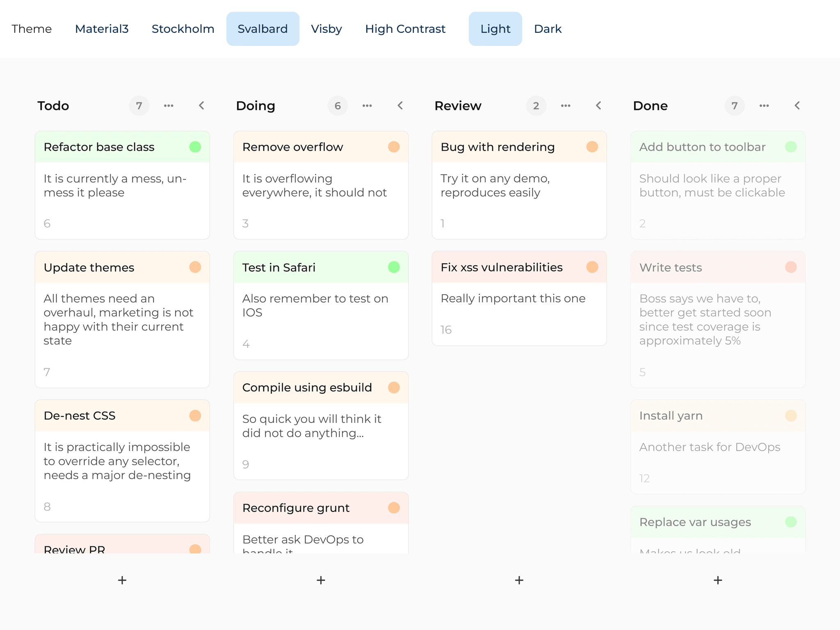Open the Doing column options menu

[367, 105]
